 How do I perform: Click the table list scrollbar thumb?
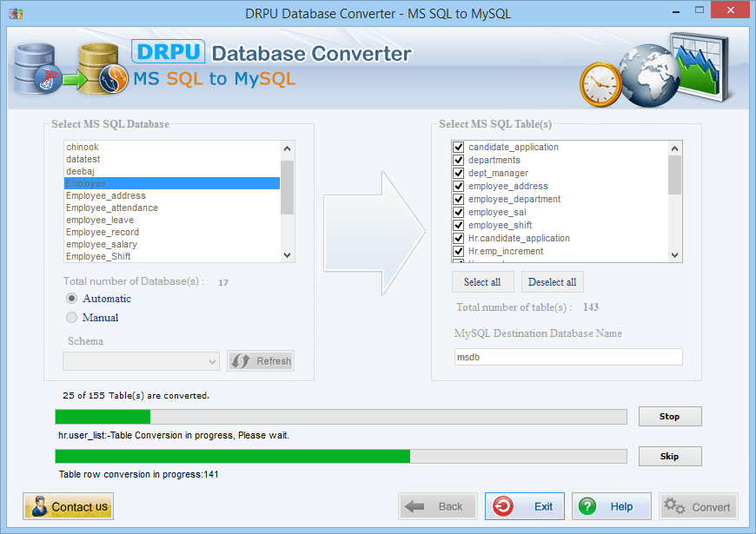click(674, 175)
